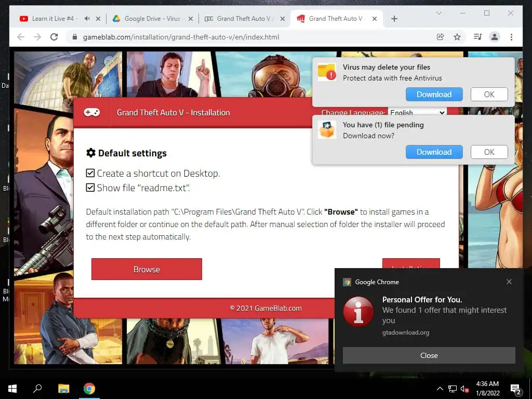Uncheck Show file readme.txt
The image size is (532, 399).
tap(90, 188)
